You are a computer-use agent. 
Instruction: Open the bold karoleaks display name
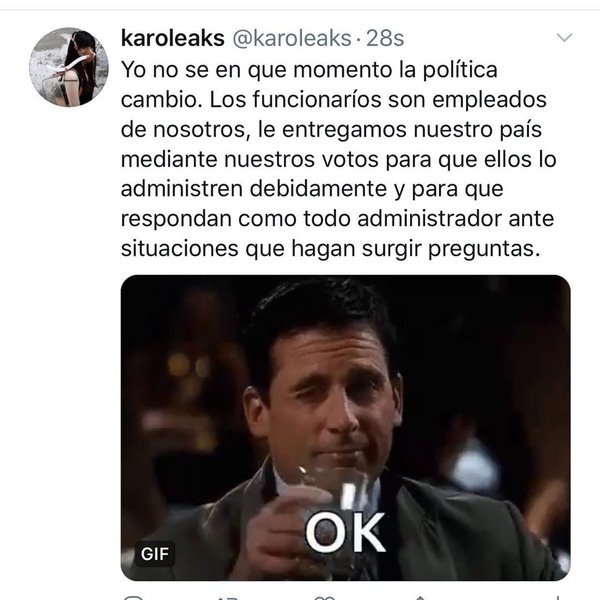coord(173,38)
